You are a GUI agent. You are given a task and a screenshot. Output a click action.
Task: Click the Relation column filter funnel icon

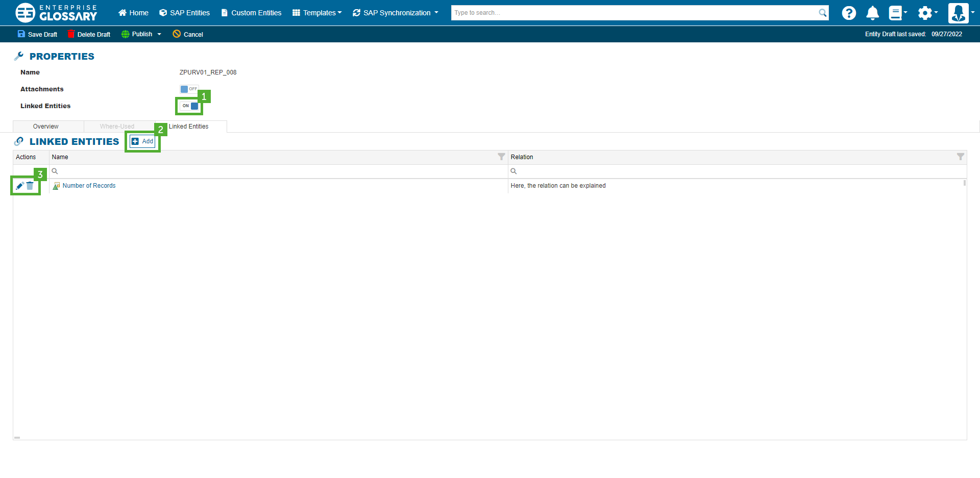960,157
